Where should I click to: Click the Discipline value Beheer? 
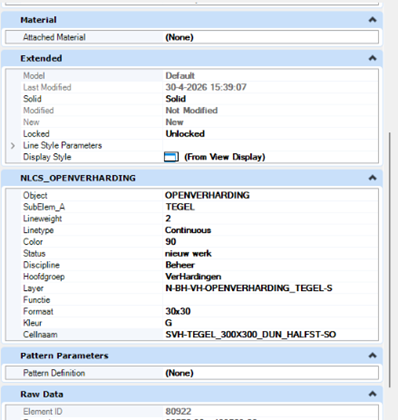click(180, 265)
